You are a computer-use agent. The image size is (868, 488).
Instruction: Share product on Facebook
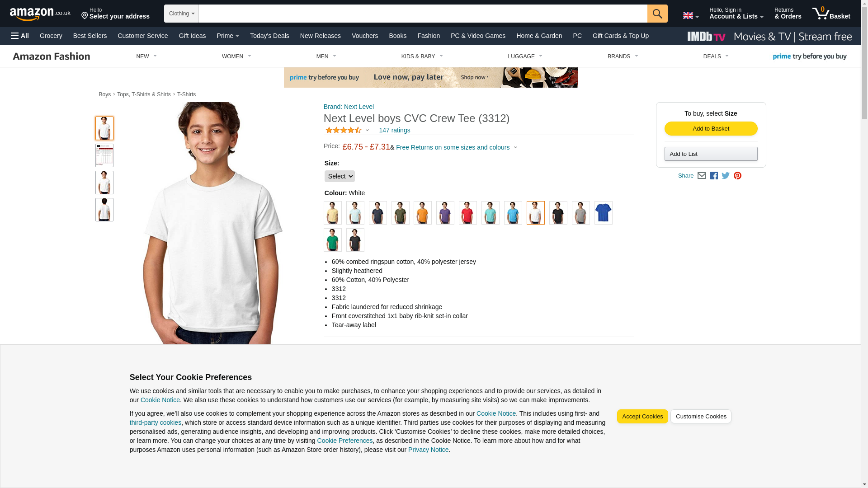click(x=714, y=176)
